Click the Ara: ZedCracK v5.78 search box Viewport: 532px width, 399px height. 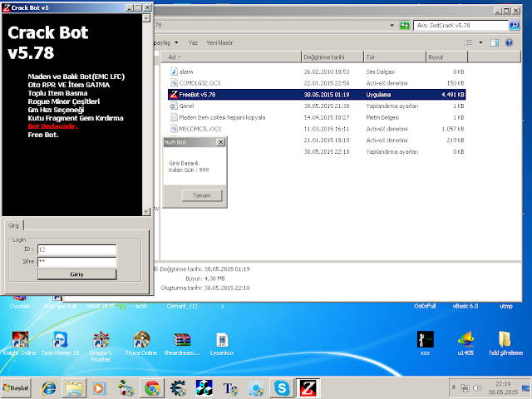(x=461, y=25)
